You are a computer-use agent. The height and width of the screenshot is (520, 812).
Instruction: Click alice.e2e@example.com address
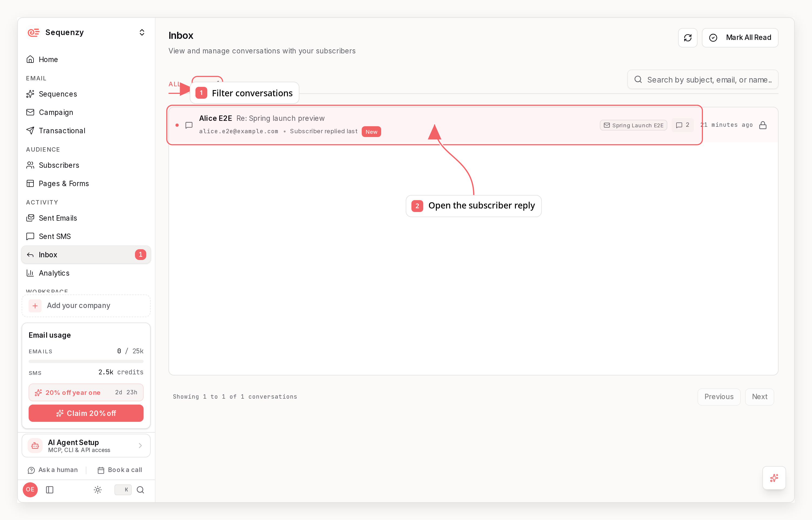click(x=239, y=131)
